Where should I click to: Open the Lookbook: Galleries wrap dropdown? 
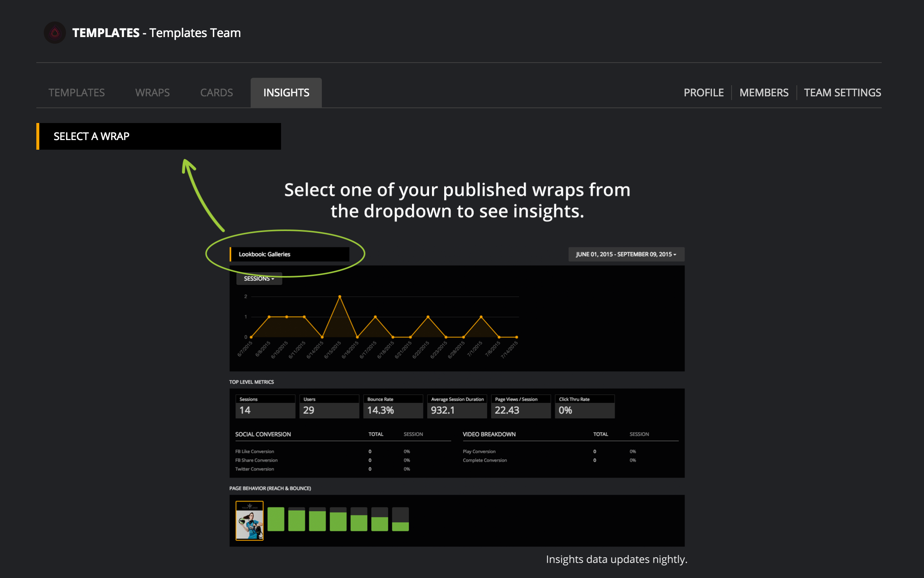289,254
